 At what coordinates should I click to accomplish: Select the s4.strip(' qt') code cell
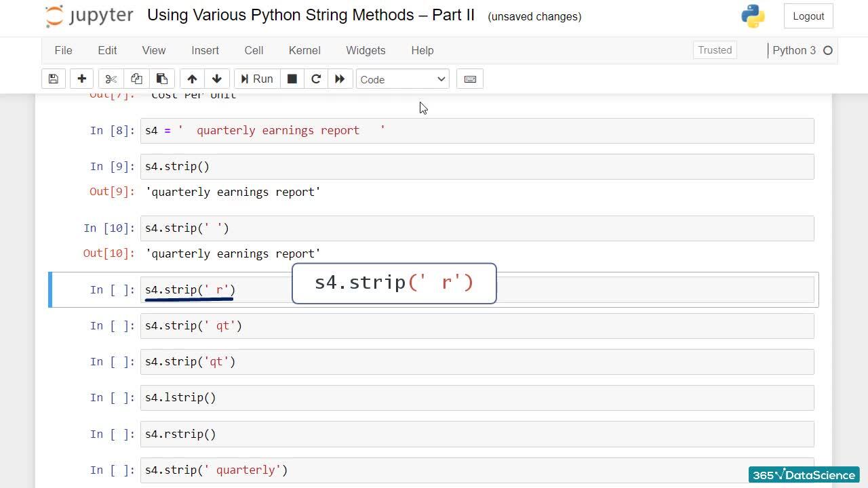[x=477, y=326]
